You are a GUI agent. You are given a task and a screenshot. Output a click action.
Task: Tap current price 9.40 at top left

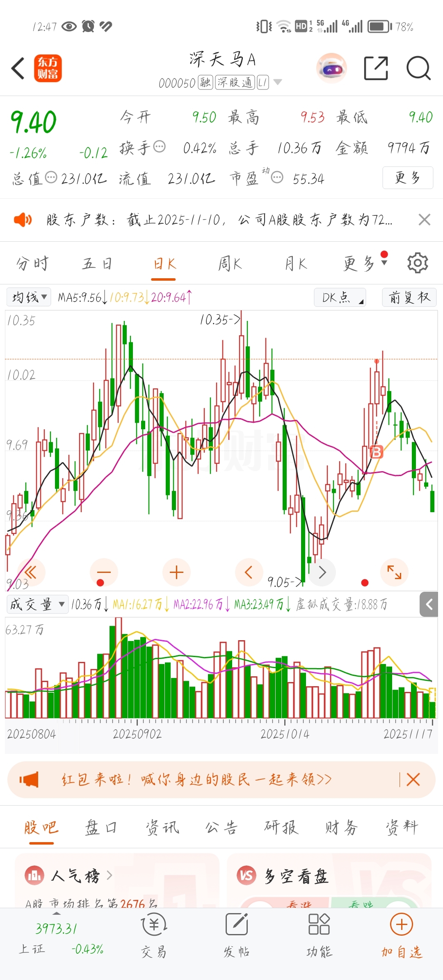click(x=33, y=122)
